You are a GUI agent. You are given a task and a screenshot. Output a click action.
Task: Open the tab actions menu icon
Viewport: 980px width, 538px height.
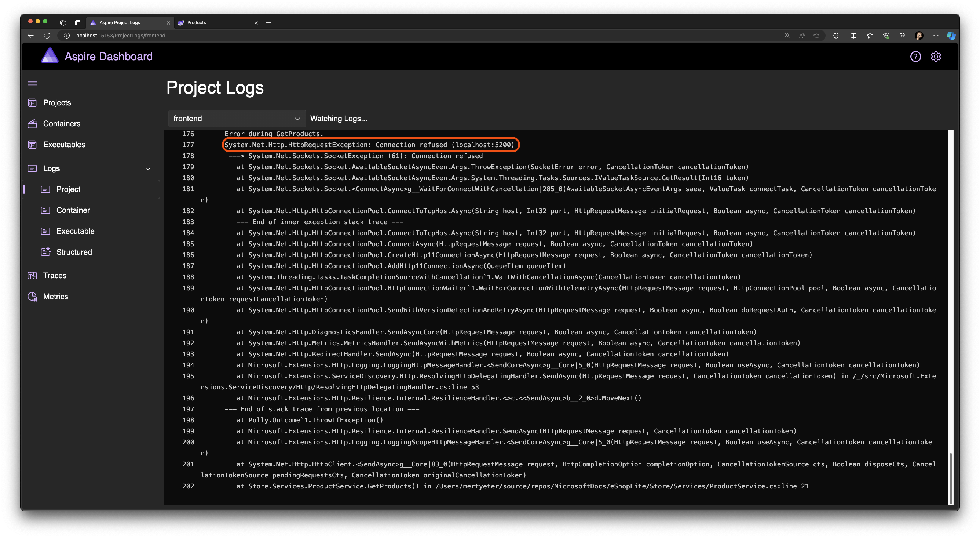63,22
